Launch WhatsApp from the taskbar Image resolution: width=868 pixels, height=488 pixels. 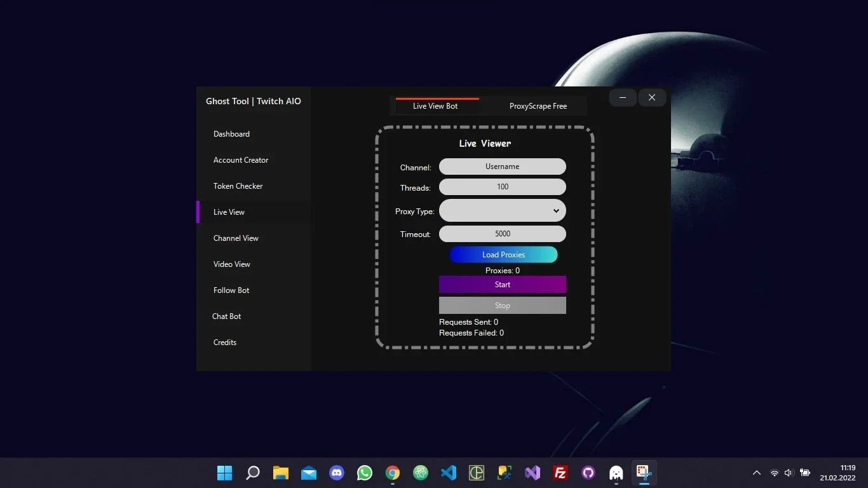[365, 473]
